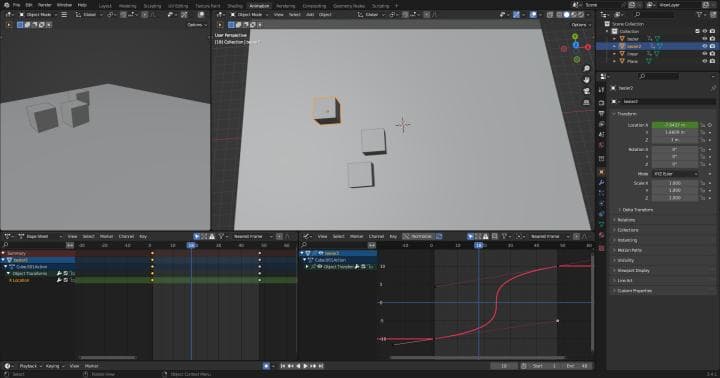The width and height of the screenshot is (720, 378).
Task: Expand the Plane object in outliner
Action: coord(615,61)
